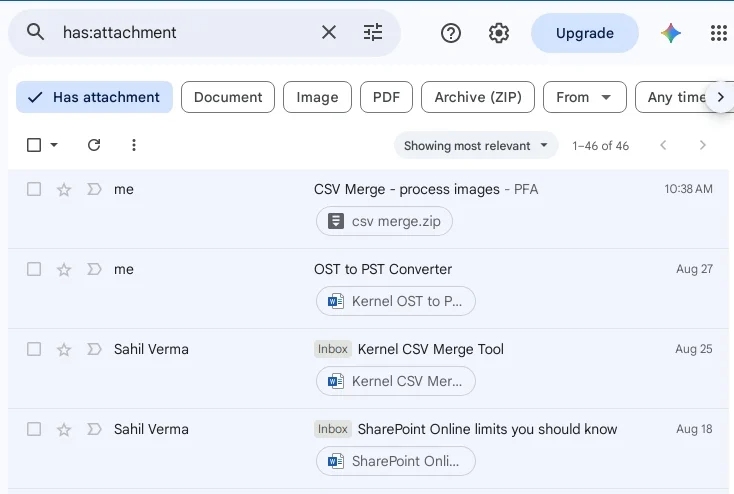Select the CSV Merge email checkbox
734x494 pixels.
34,189
